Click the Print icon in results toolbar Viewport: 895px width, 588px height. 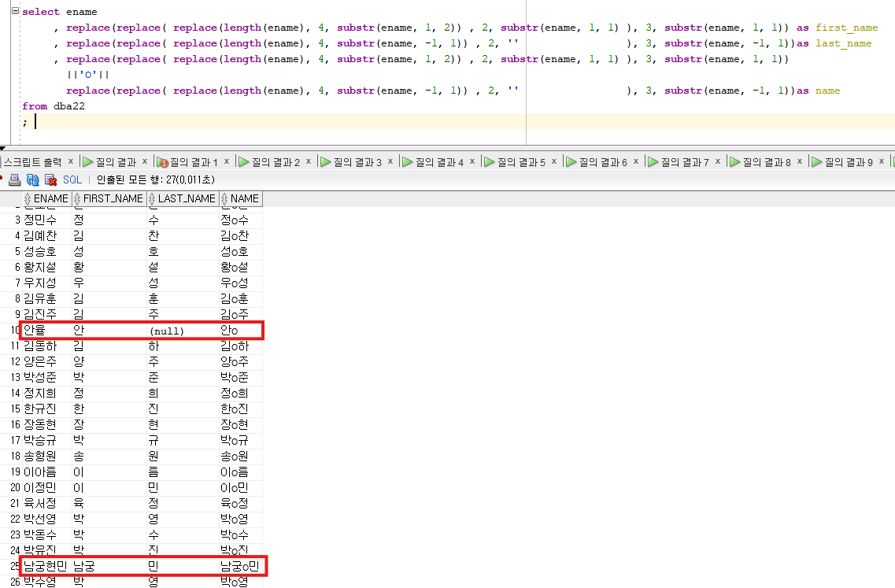click(15, 180)
